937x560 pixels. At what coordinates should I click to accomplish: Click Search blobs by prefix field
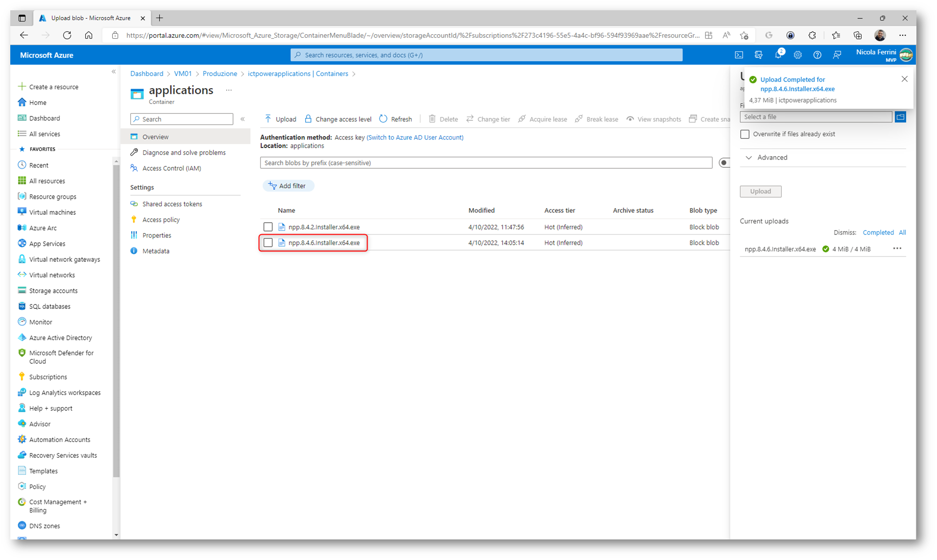[486, 163]
